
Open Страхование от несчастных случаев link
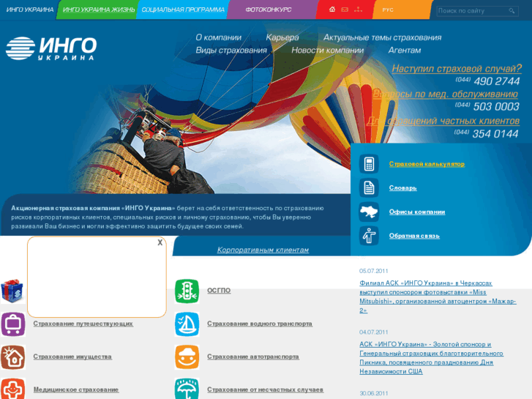266,389
